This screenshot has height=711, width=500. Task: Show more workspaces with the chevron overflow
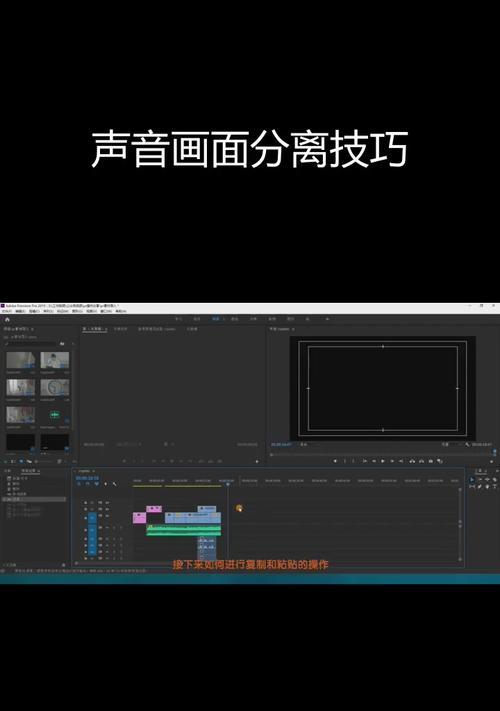click(x=327, y=319)
